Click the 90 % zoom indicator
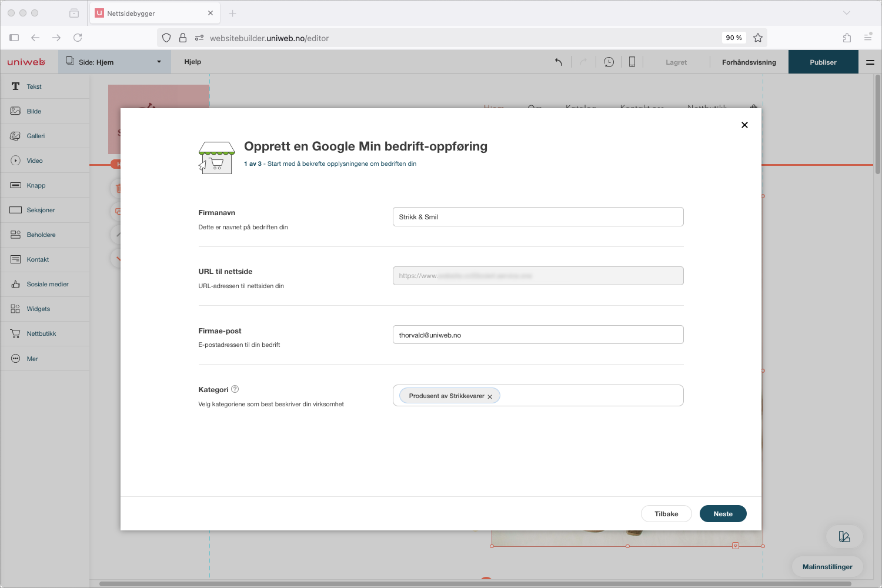The image size is (882, 588). pos(734,38)
